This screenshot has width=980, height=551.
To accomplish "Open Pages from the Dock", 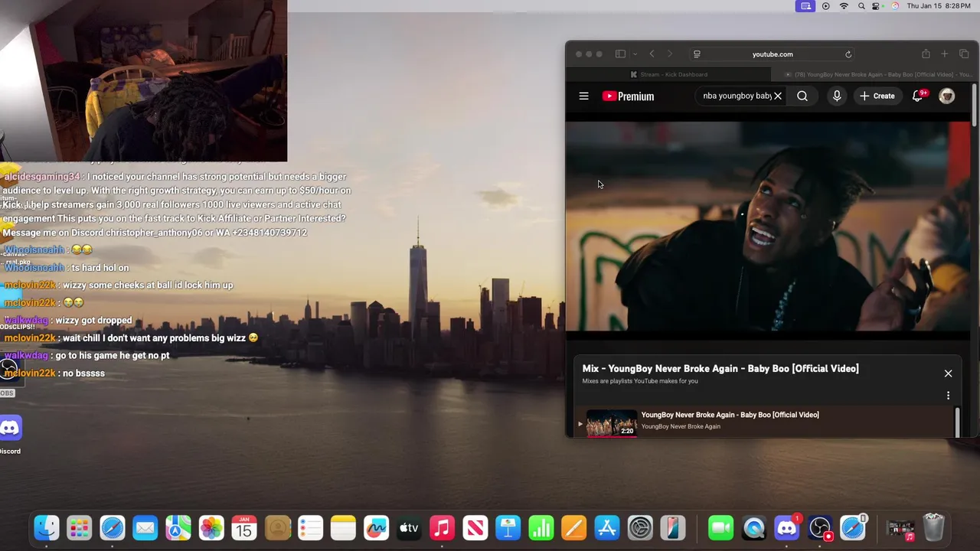I will (x=573, y=528).
